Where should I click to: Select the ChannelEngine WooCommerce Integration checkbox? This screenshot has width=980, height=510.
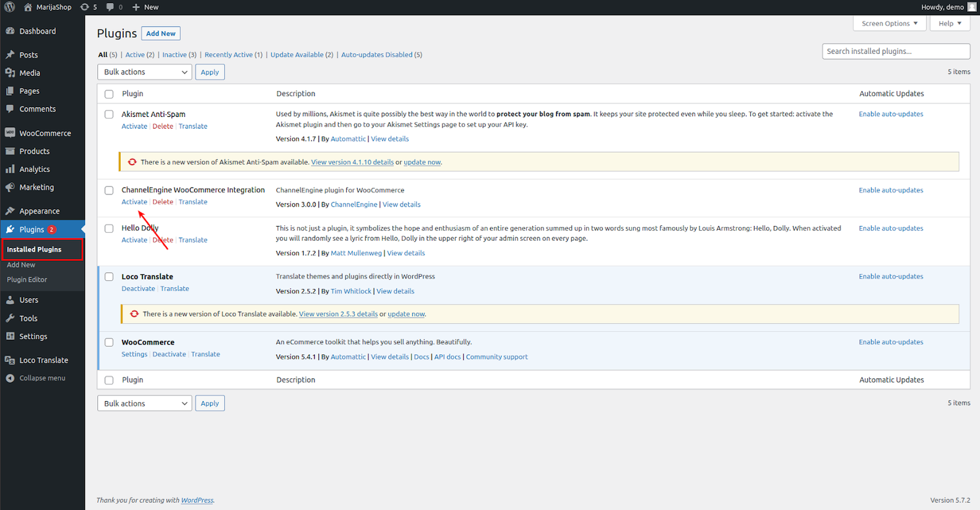109,191
